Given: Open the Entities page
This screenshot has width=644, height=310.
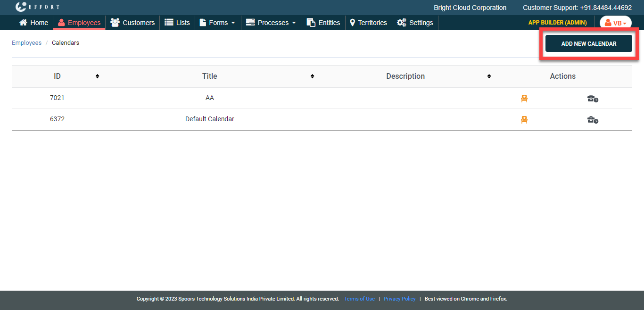Looking at the screenshot, I should (x=323, y=23).
